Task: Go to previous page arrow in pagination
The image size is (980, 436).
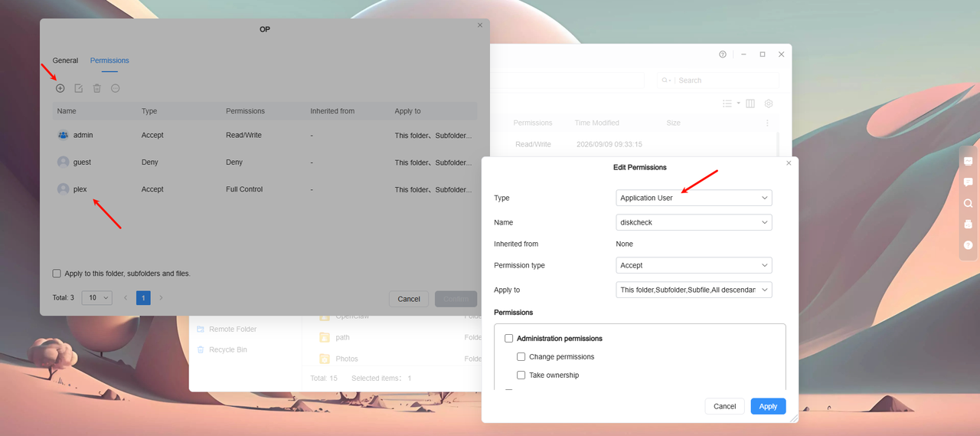Action: tap(126, 297)
